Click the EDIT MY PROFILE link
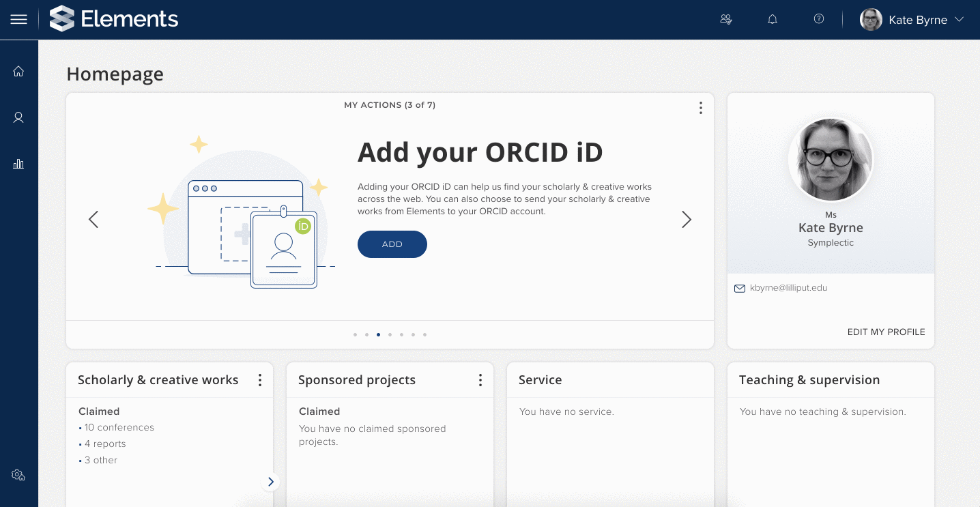 pyautogui.click(x=886, y=332)
